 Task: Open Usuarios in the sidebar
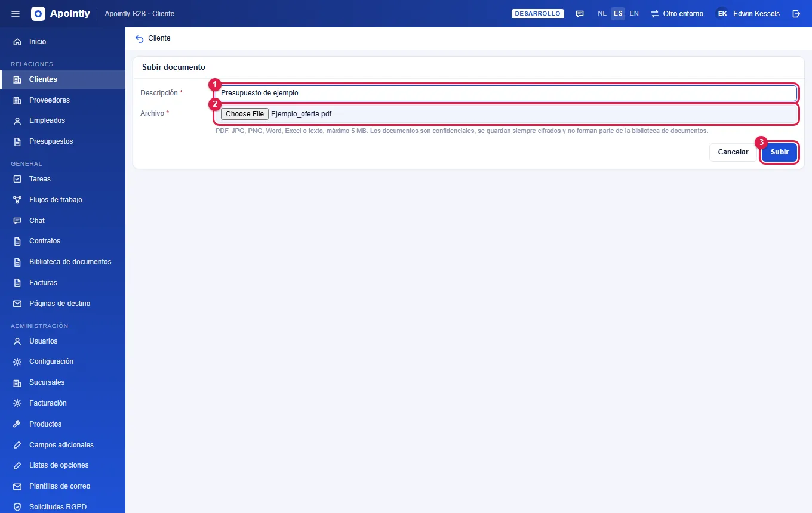point(63,341)
